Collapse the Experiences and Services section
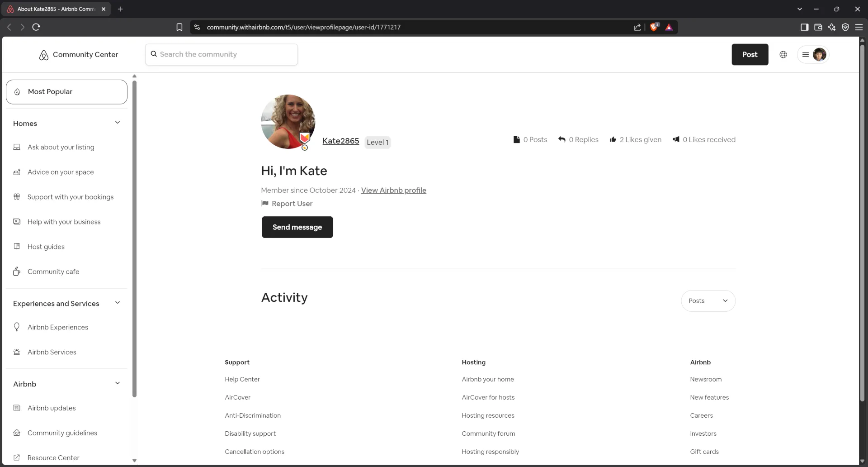868x467 pixels. click(118, 303)
